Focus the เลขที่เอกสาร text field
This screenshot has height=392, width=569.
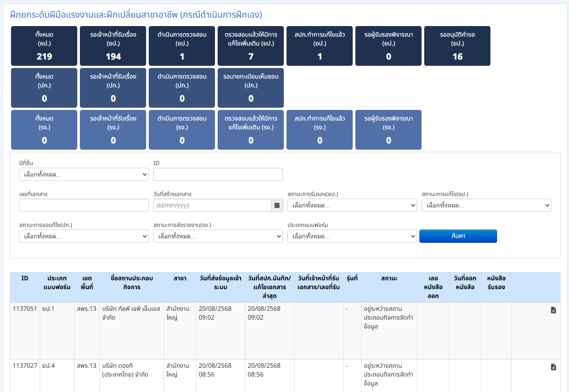84,205
